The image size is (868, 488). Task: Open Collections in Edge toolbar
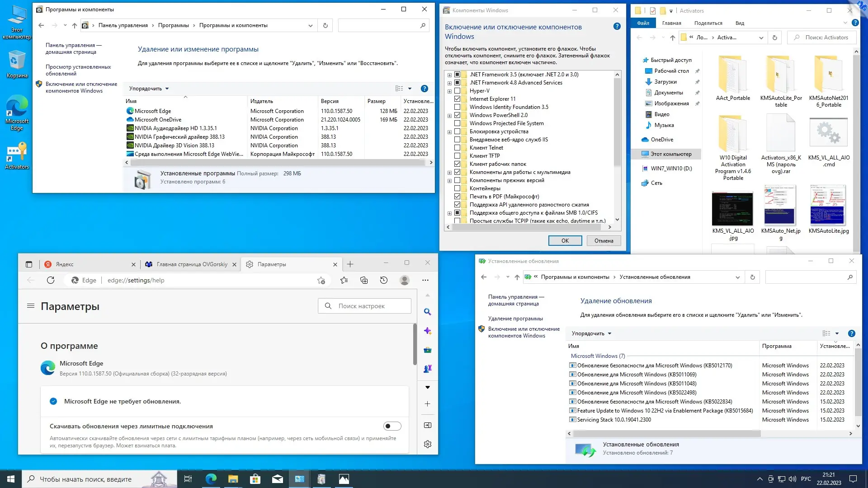tap(364, 280)
